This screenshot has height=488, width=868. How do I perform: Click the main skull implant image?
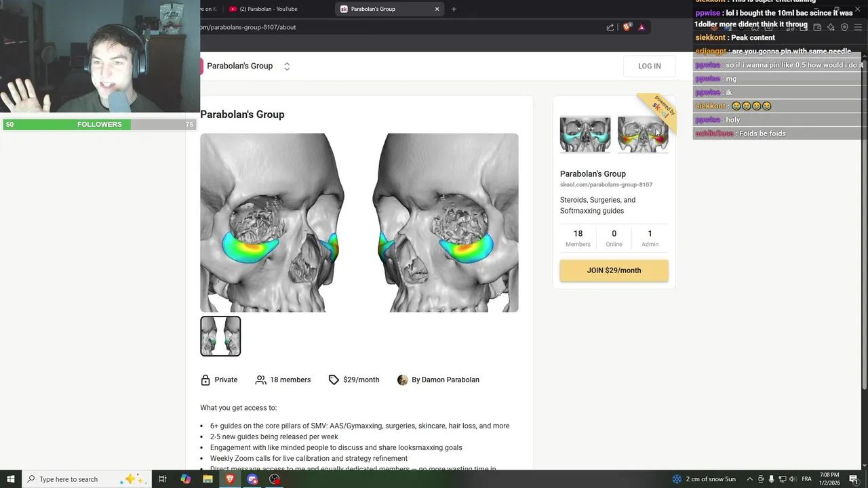click(359, 222)
